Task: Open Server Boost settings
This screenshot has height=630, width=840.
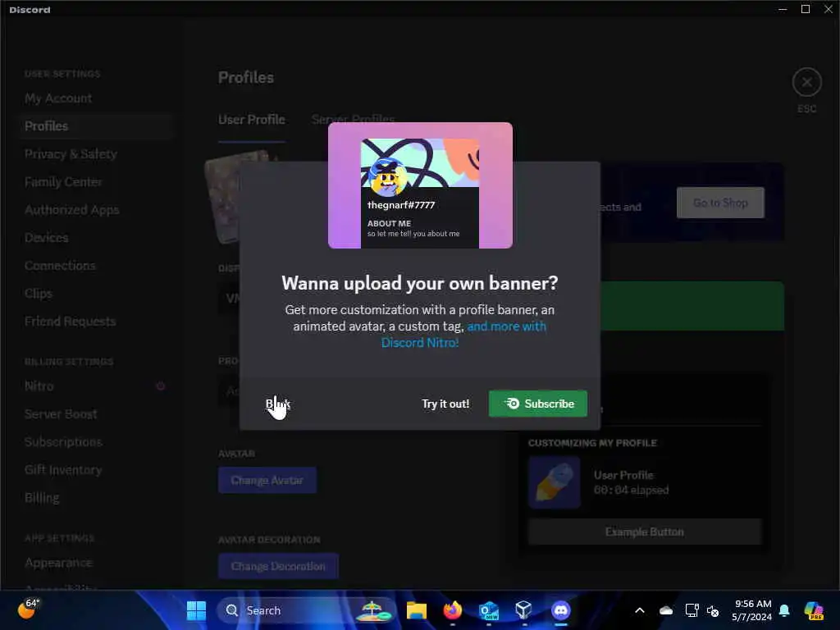Action: [61, 413]
